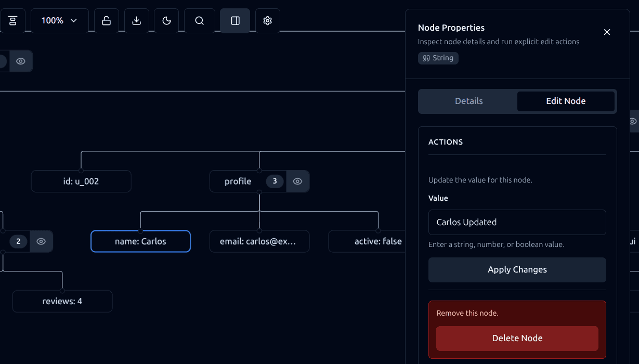Open settings gear in toolbar
The height and width of the screenshot is (364, 639).
(268, 20)
